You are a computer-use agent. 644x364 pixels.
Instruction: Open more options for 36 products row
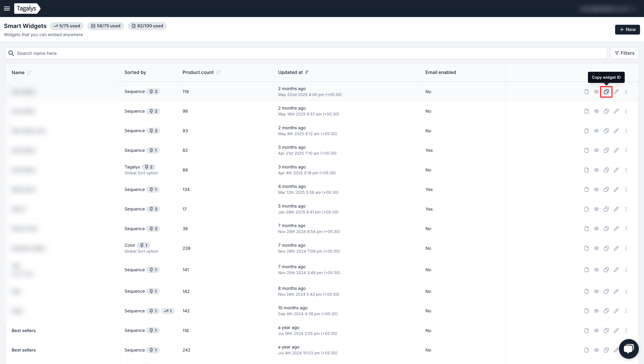(x=626, y=229)
